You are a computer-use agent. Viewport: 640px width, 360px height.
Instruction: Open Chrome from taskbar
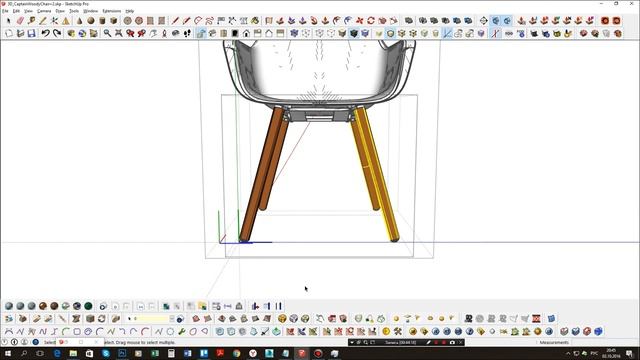237,353
